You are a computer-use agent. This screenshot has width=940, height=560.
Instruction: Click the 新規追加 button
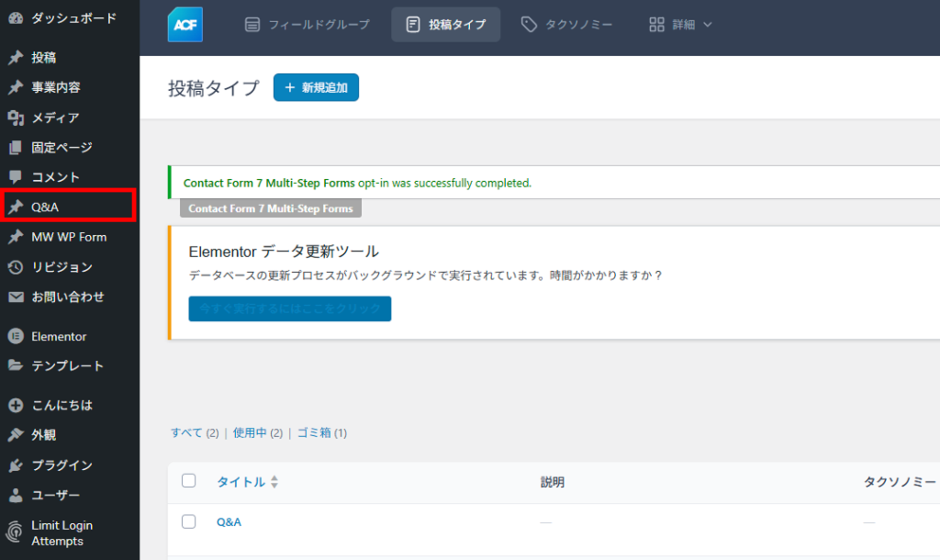316,87
